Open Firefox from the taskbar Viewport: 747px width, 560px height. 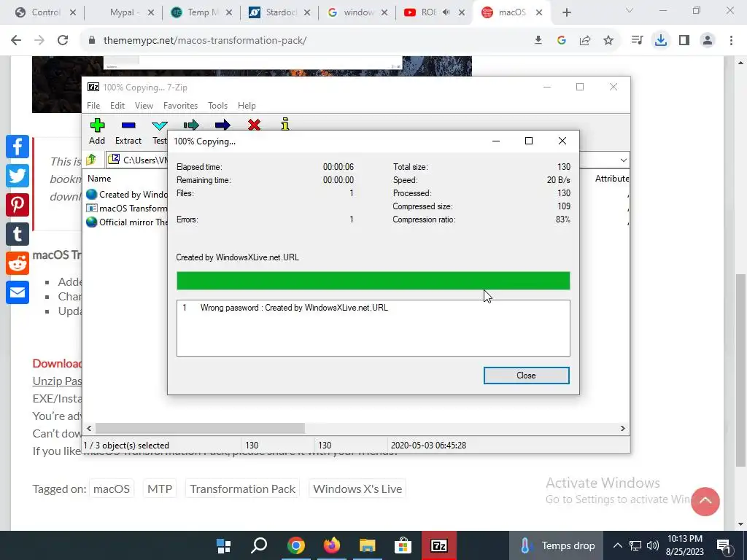pos(332,545)
